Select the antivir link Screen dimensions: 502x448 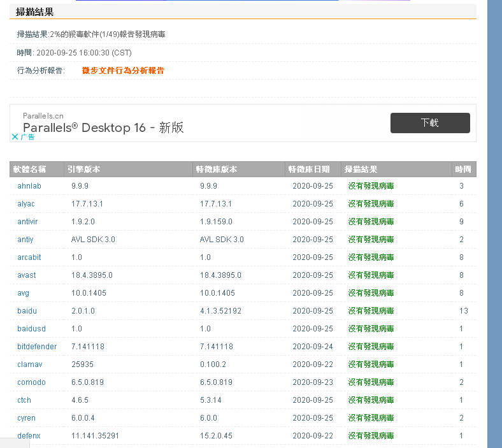click(28, 222)
